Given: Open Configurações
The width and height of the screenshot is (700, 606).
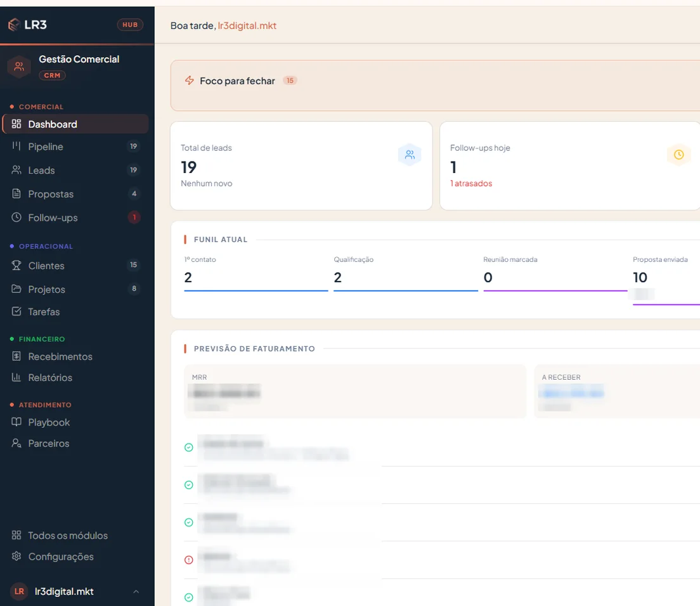Looking at the screenshot, I should tap(75, 557).
